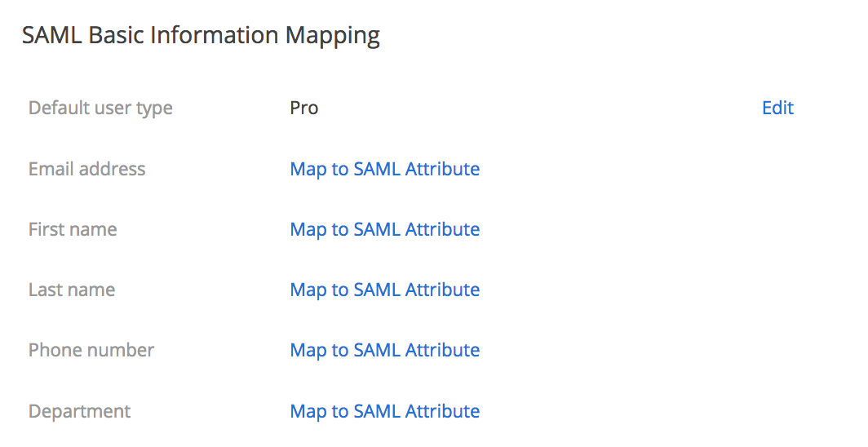
Task: Open SAML attribute mapping for First name
Action: pyautogui.click(x=384, y=229)
